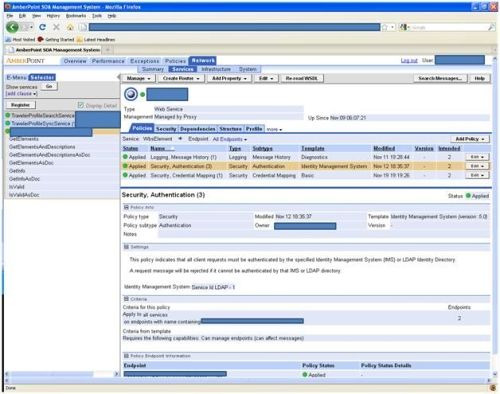Image resolution: width=500 pixels, height=394 pixels.
Task: Open the Infrastructure sub-tab
Action: (x=216, y=69)
